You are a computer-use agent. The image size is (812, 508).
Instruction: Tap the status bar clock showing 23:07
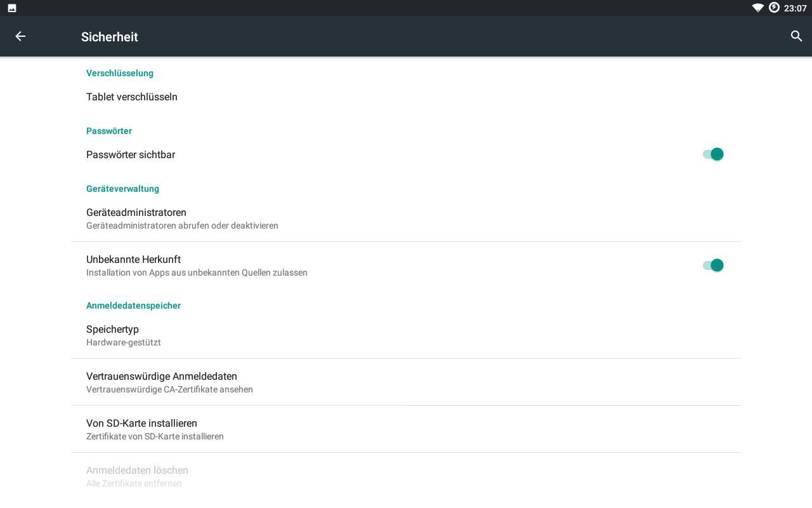point(795,8)
